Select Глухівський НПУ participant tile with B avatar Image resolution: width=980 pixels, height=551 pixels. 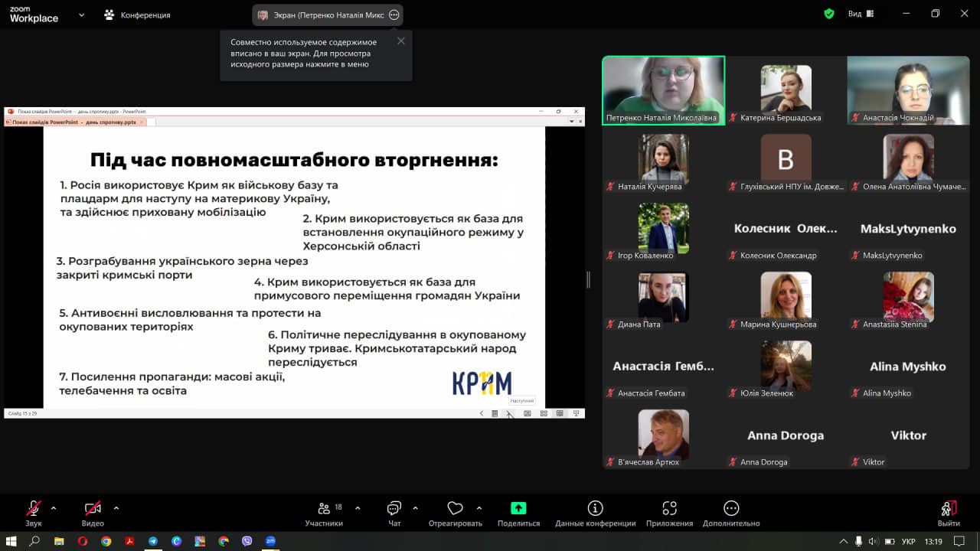(x=786, y=159)
